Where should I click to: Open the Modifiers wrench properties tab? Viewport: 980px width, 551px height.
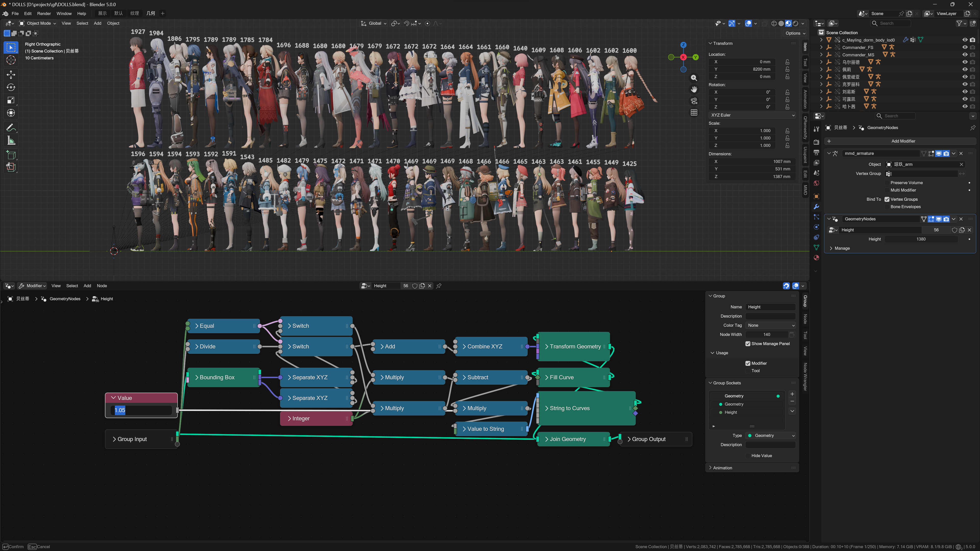pyautogui.click(x=816, y=207)
